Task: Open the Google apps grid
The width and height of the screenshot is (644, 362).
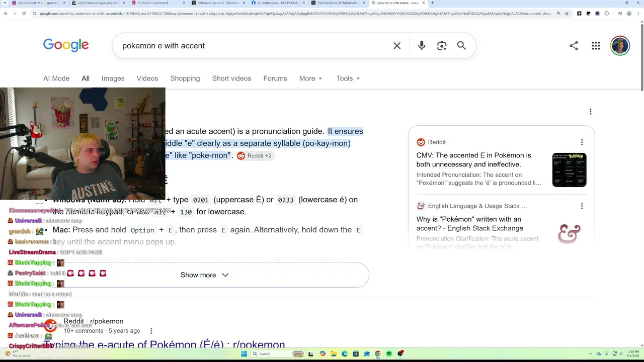Action: coord(596,46)
